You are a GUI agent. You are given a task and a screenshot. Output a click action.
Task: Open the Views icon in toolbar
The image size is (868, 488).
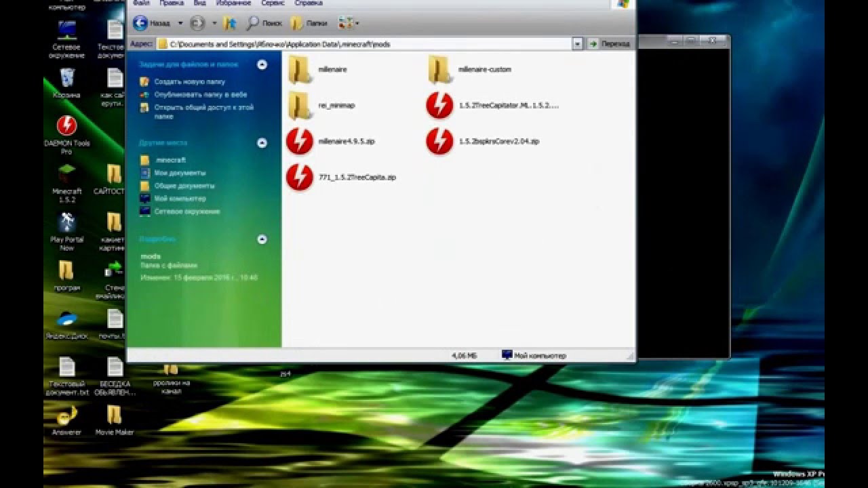coord(346,24)
